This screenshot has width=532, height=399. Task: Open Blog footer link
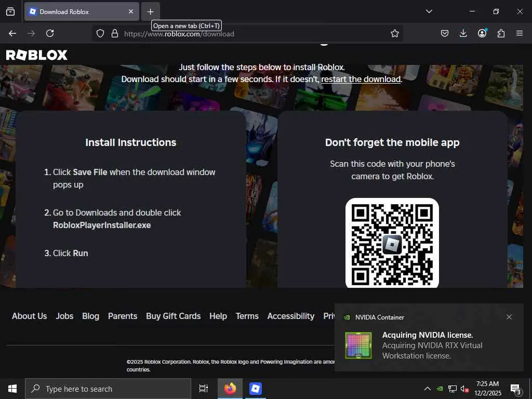90,316
